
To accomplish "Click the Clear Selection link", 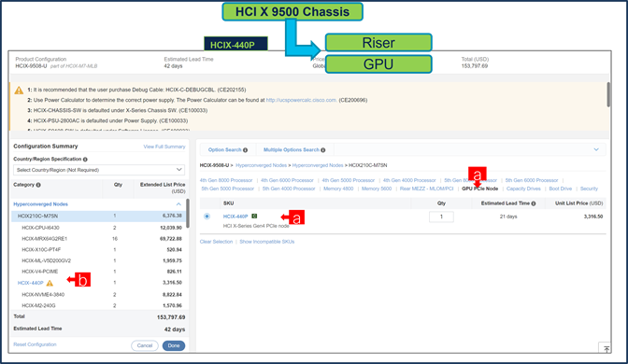I will [216, 242].
